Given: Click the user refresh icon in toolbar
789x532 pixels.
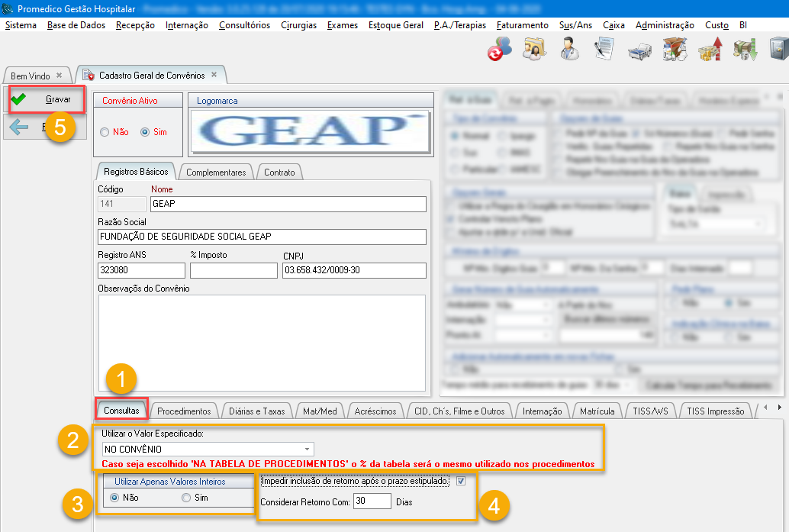Looking at the screenshot, I should tap(500, 51).
